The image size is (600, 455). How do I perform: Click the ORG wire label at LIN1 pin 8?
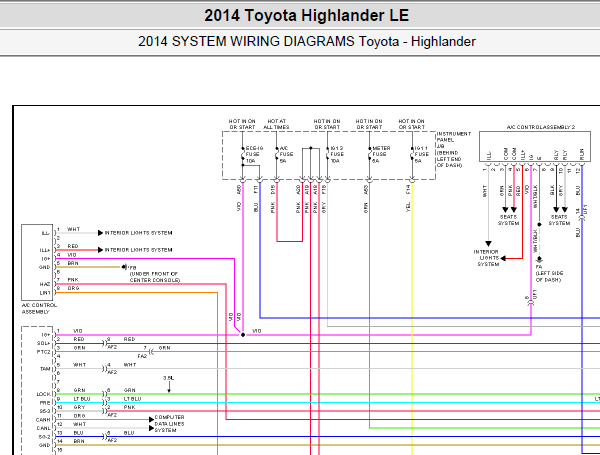(73, 288)
